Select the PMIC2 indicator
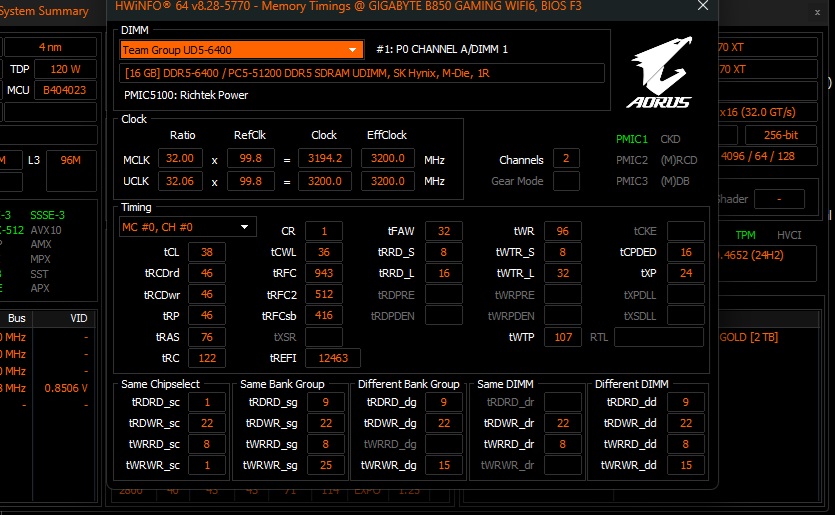The width and height of the screenshot is (835, 515). (632, 160)
